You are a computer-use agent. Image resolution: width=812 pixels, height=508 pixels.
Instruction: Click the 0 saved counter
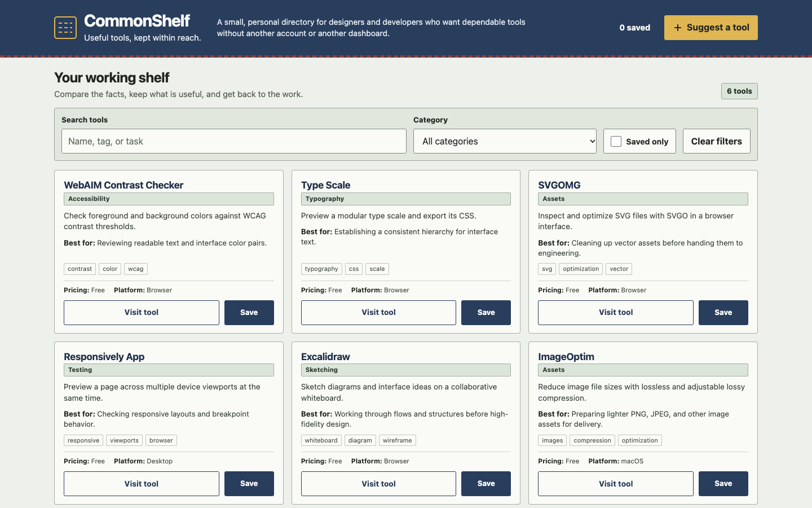635,28
